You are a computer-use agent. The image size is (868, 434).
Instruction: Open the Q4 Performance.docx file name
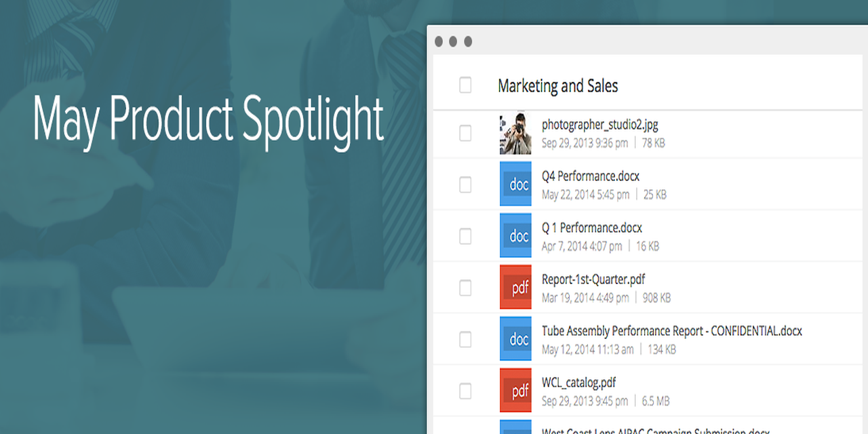(x=590, y=176)
